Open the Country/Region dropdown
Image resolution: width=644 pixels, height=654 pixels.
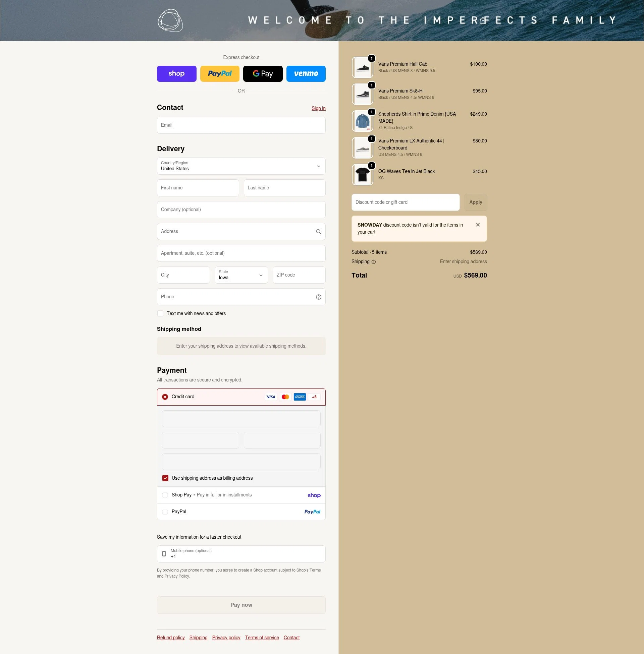tap(241, 166)
